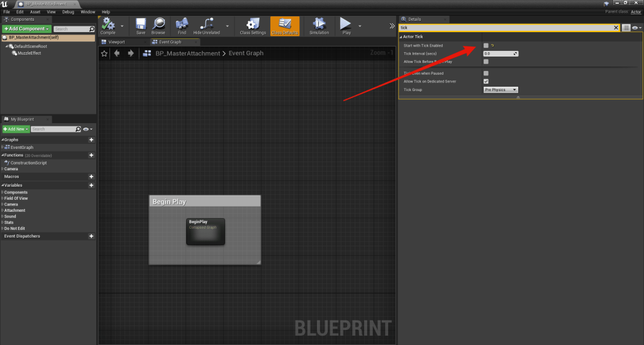Toggle Allow Tick on Dedicated Server

click(486, 81)
